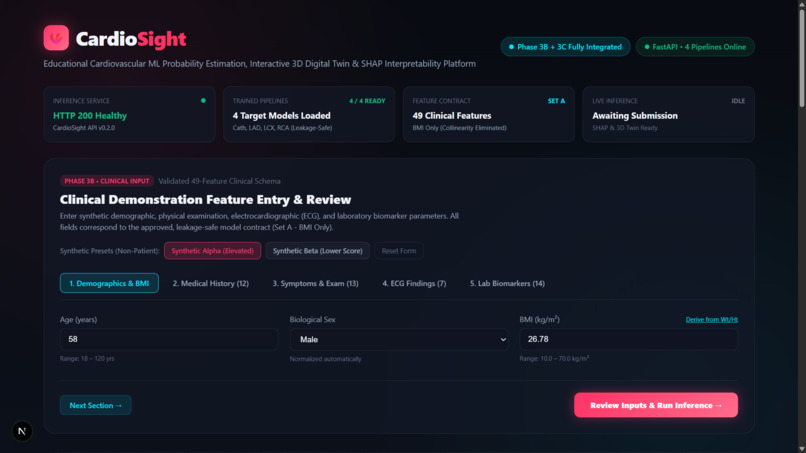Focus the BMI input field
This screenshot has height=453, width=806.
click(x=629, y=339)
